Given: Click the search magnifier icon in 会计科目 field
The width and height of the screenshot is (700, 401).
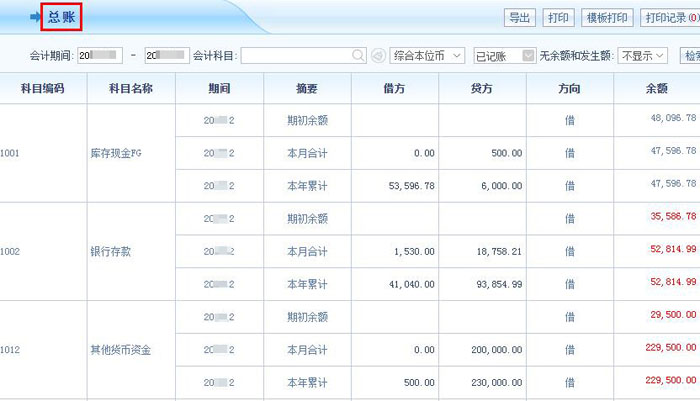Looking at the screenshot, I should click(359, 55).
